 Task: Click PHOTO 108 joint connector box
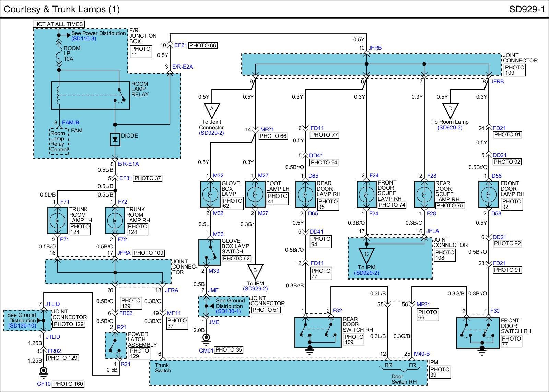click(445, 255)
